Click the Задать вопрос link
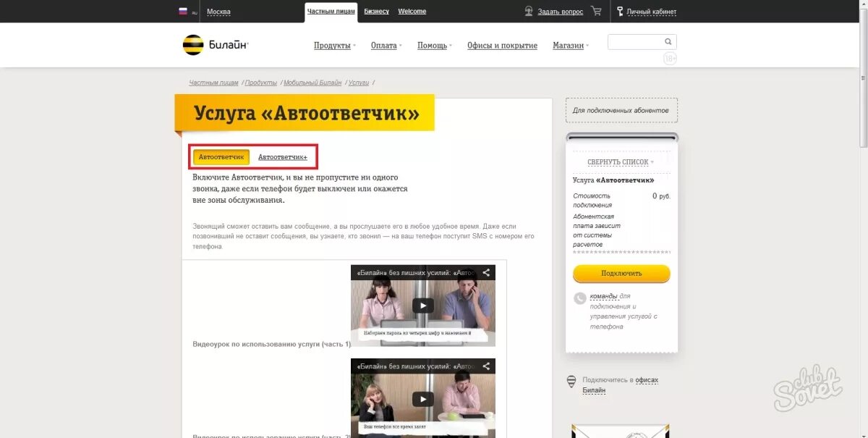 561,12
